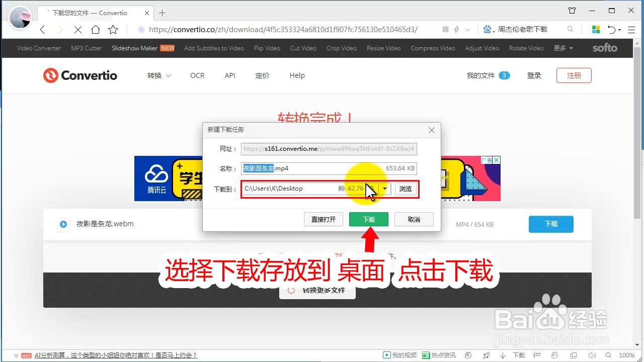This screenshot has width=644, height=362.
Task: Click the Internet Explorer mode icon in status bar
Action: point(555,355)
